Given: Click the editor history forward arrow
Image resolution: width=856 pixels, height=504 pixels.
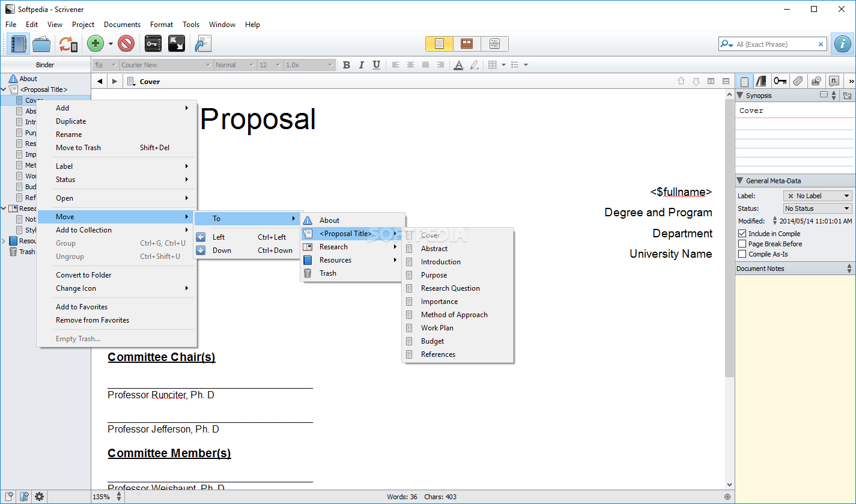Looking at the screenshot, I should pos(115,82).
